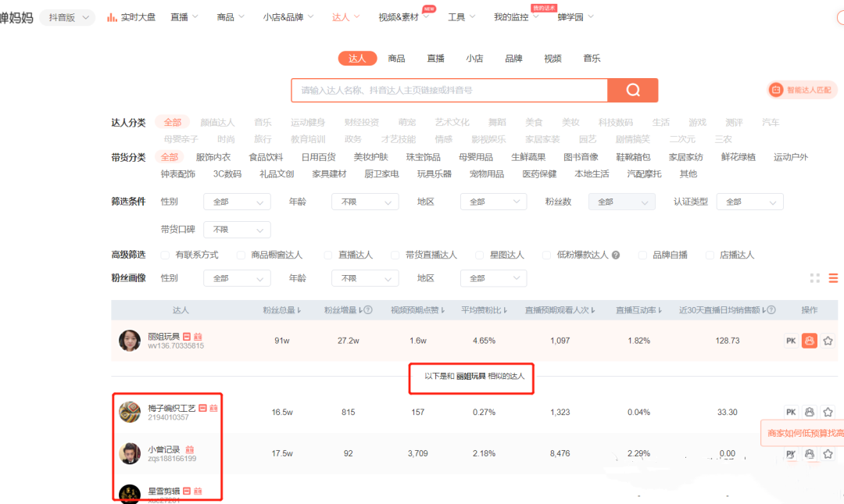Switch to list view layout icon
844x504 pixels.
(833, 278)
